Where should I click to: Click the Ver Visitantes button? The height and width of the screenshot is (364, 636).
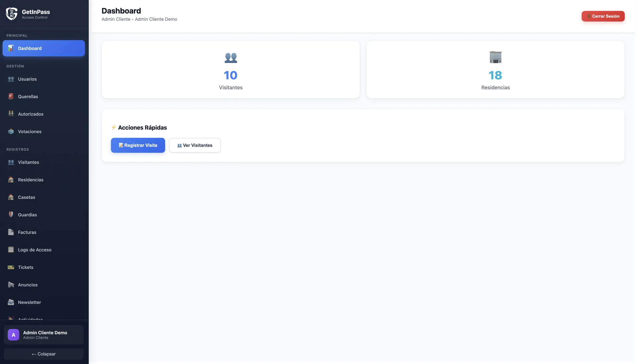click(x=195, y=145)
